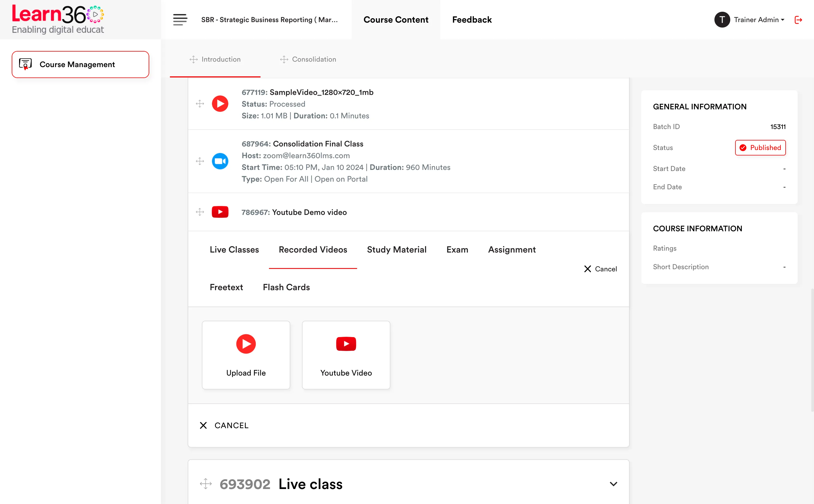Open the Study Material tab
The height and width of the screenshot is (504, 814).
(397, 250)
